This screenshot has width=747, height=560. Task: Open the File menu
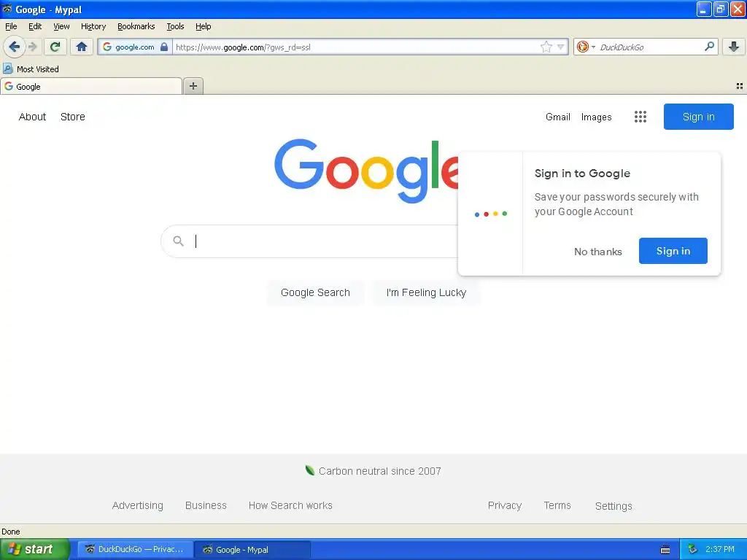11,26
